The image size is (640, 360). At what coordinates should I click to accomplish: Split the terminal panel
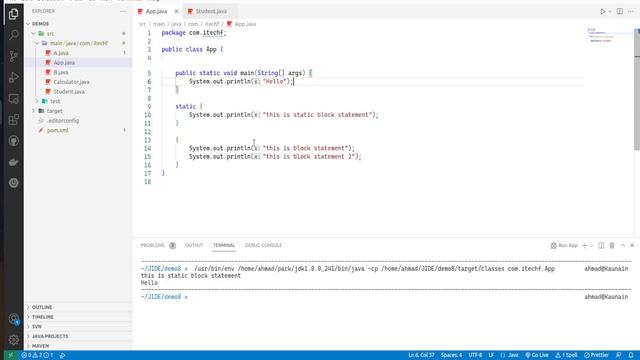click(601, 245)
